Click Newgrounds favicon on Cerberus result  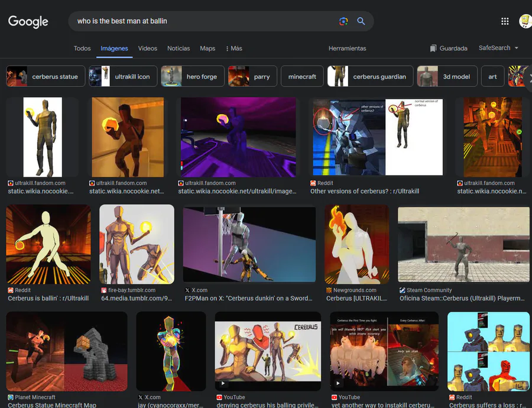coord(329,290)
